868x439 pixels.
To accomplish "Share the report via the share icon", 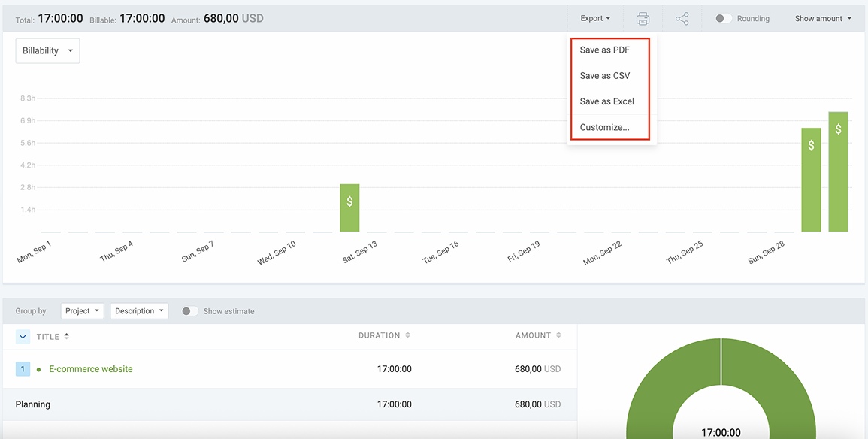I will [682, 17].
